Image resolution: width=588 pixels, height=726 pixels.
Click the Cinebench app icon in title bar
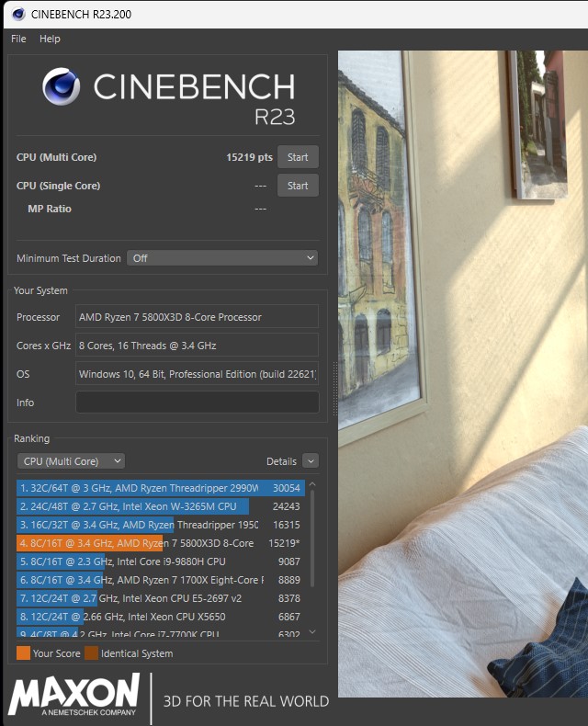pyautogui.click(x=18, y=14)
